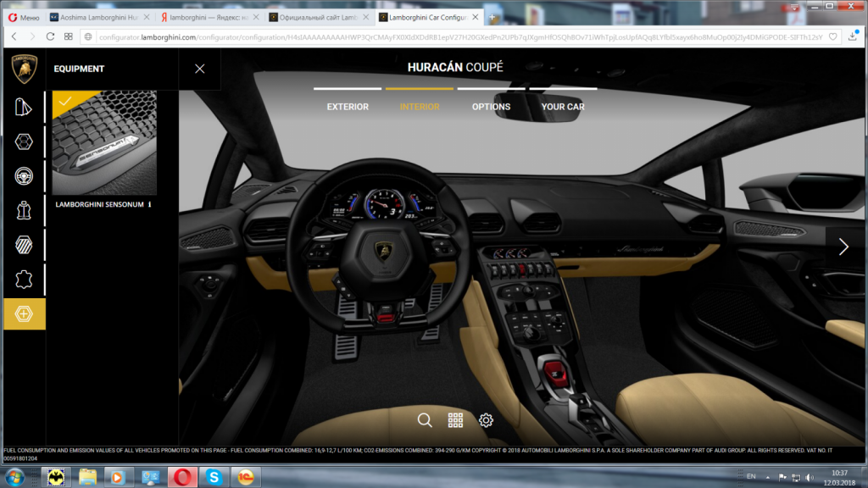868x488 pixels.
Task: Open the seat options sidebar icon
Action: pyautogui.click(x=24, y=210)
